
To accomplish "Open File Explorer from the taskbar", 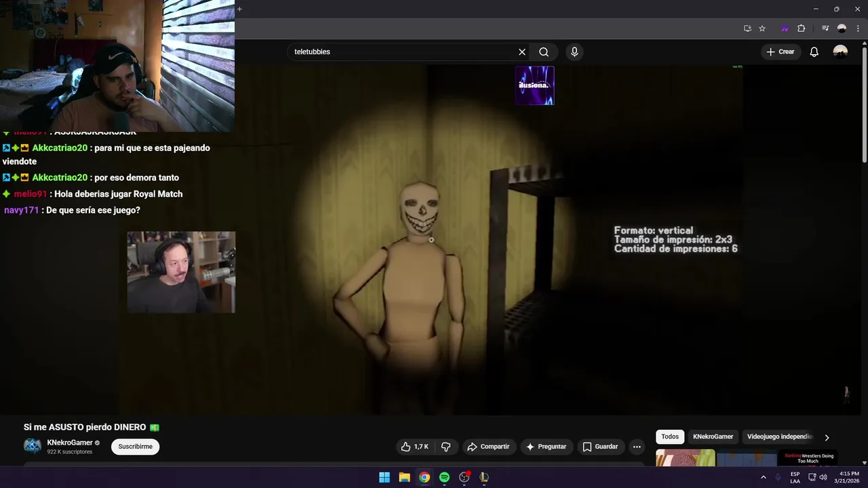I will coord(404,477).
